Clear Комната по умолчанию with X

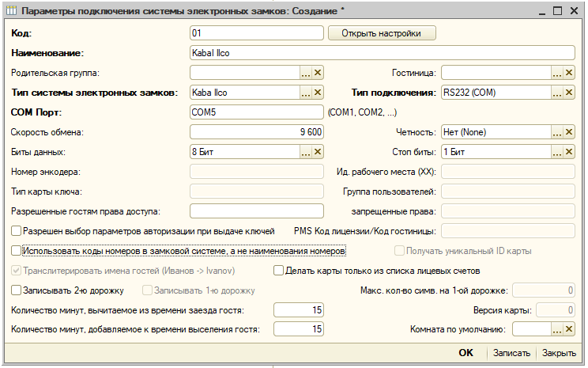point(569,329)
